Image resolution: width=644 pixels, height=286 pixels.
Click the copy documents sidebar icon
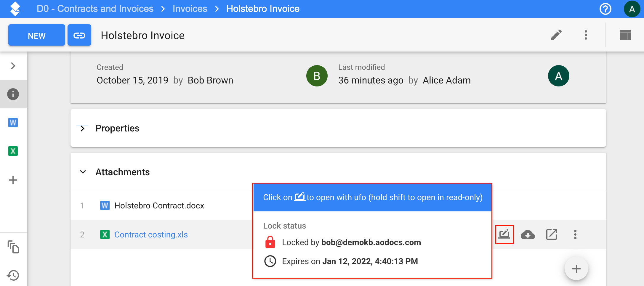click(x=13, y=247)
